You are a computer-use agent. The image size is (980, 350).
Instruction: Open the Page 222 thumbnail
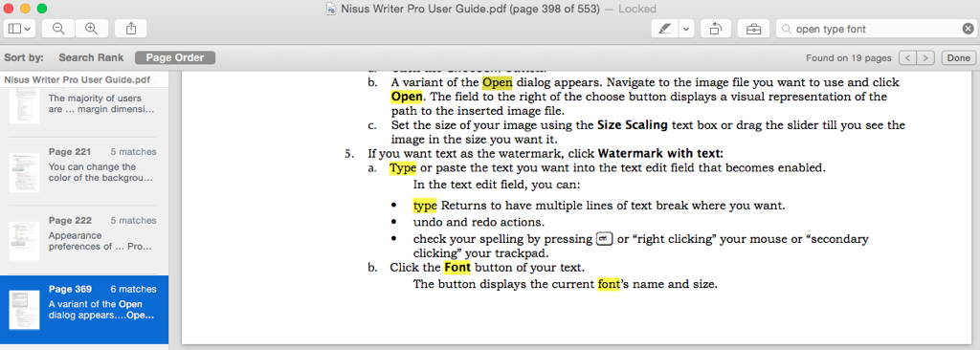(x=24, y=241)
